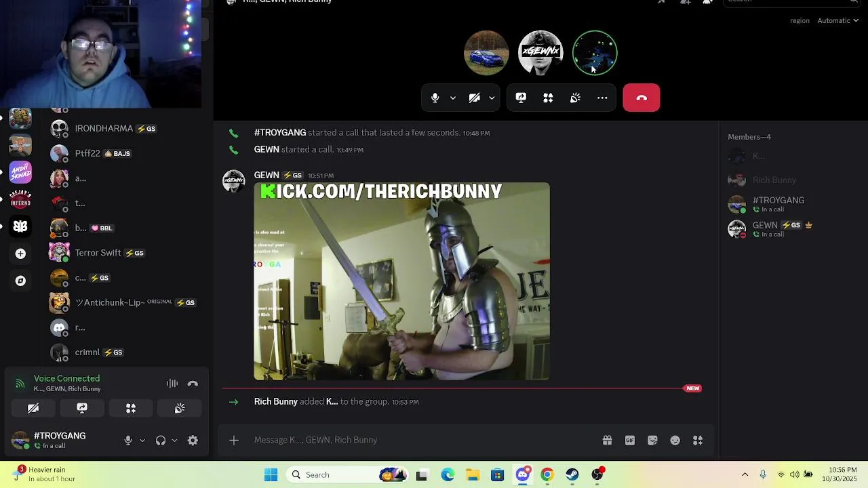
Task: Open Ptff22 direct message
Action: coord(126,153)
